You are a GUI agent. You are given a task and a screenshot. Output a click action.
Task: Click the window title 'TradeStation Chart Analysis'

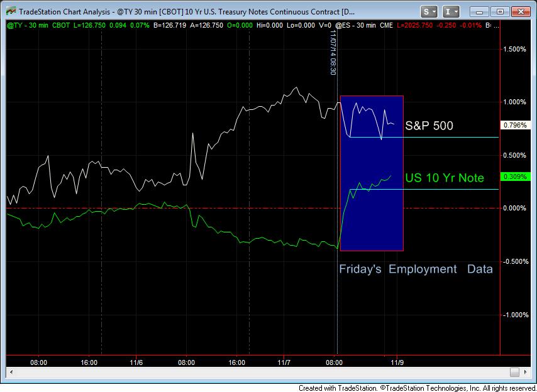point(64,12)
